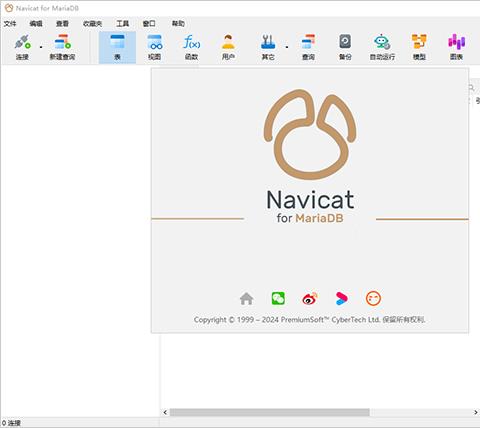Click the 'Navicat for MariaDB' title bar text
Viewport: 480px width, 428px height.
[47, 8]
